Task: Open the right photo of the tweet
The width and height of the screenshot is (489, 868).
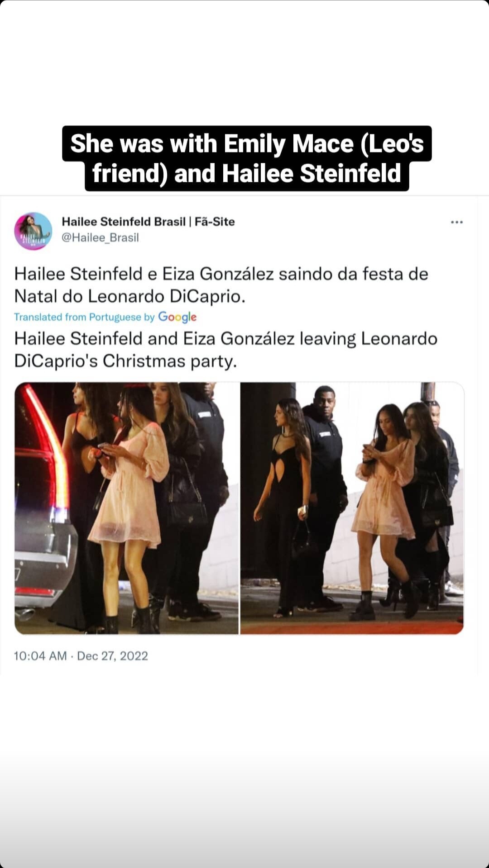Action: 352,508
